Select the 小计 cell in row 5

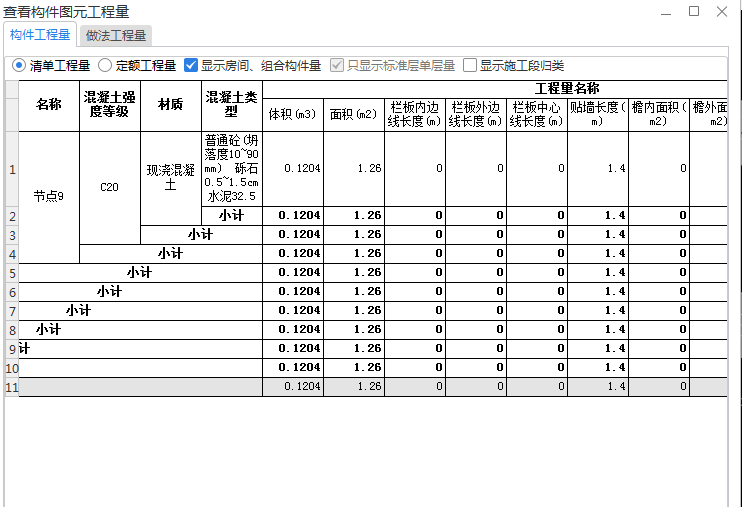tap(141, 273)
